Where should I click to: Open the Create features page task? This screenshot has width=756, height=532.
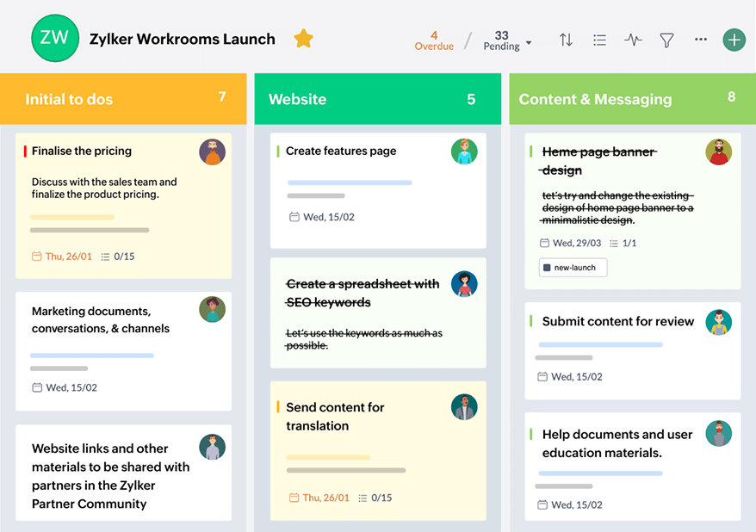[341, 151]
